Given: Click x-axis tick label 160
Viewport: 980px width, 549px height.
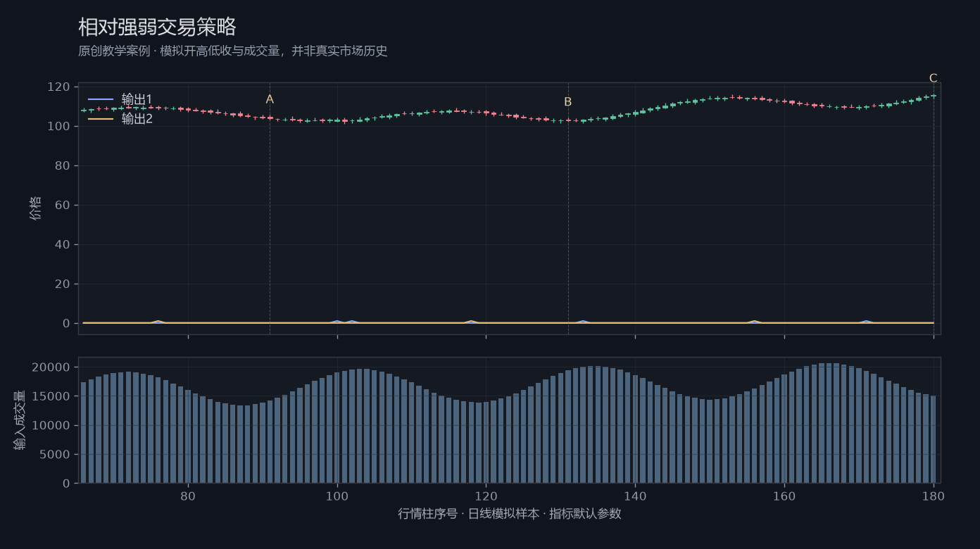Looking at the screenshot, I should tap(784, 496).
